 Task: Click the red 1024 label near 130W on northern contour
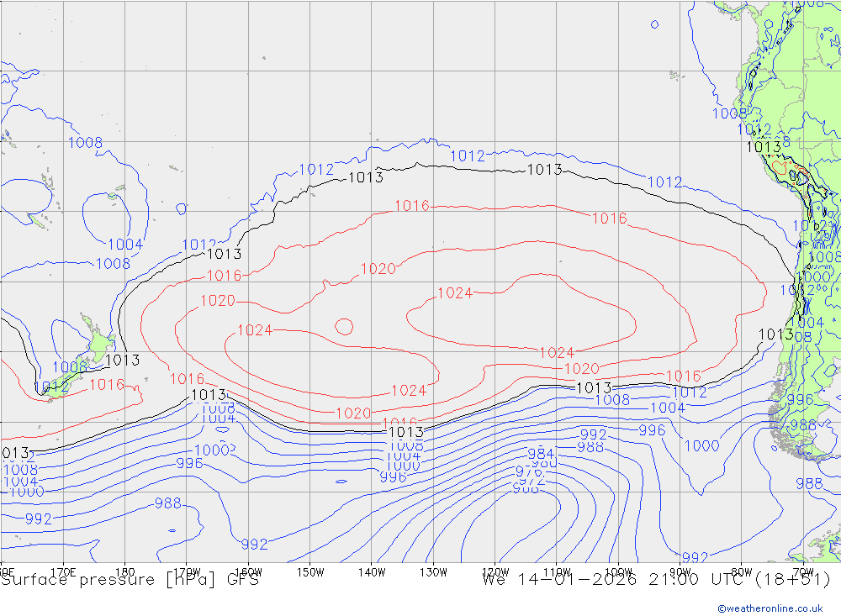pos(455,293)
